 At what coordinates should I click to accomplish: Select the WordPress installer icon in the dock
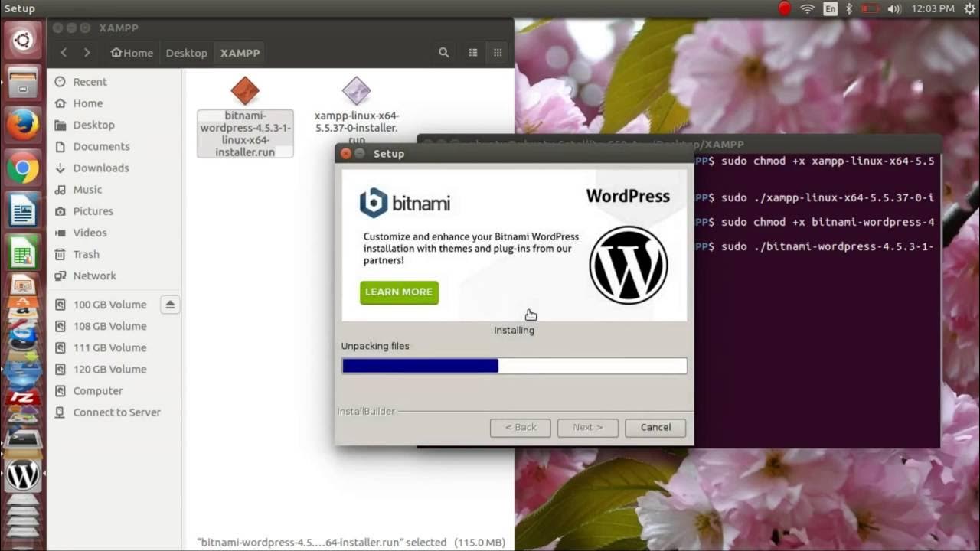(22, 475)
